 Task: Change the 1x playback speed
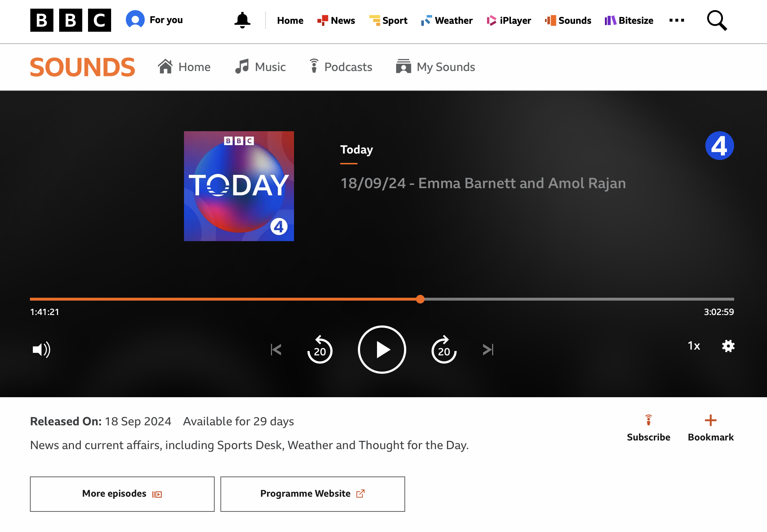[x=694, y=346]
